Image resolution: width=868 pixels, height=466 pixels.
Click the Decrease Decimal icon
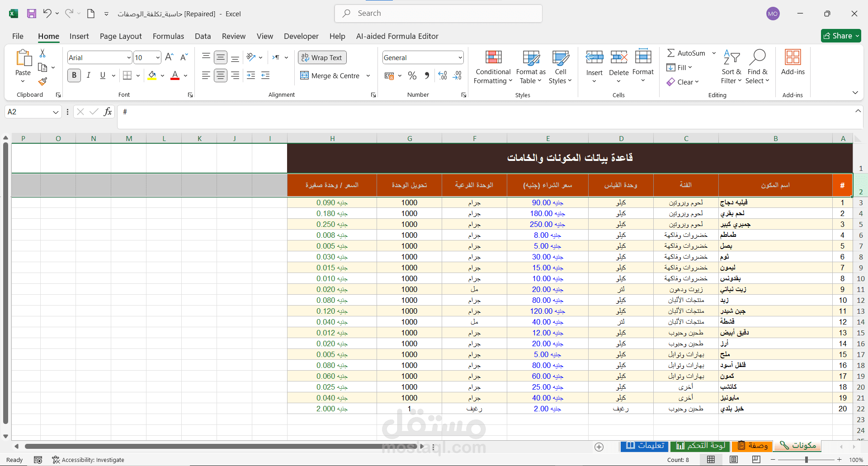(457, 75)
